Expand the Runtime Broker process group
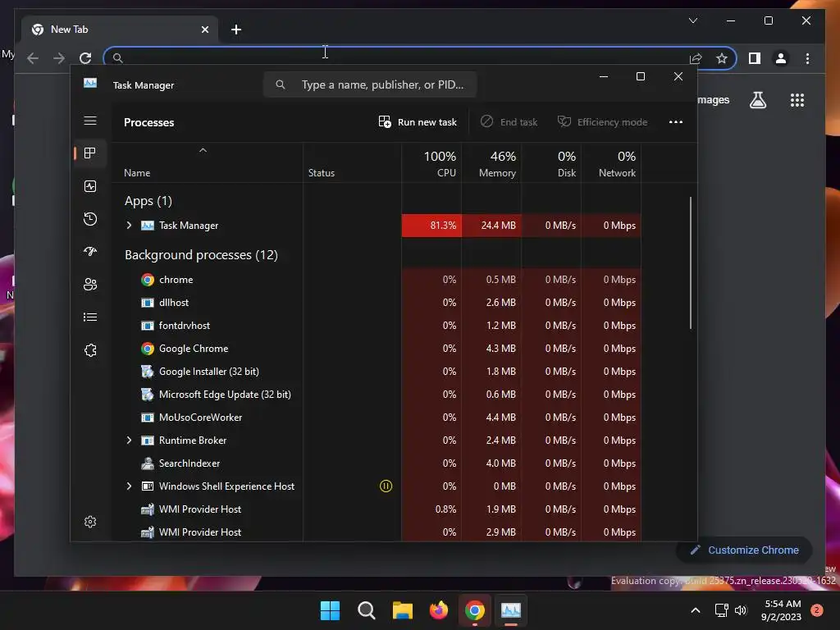The height and width of the screenshot is (630, 840). coord(129,441)
